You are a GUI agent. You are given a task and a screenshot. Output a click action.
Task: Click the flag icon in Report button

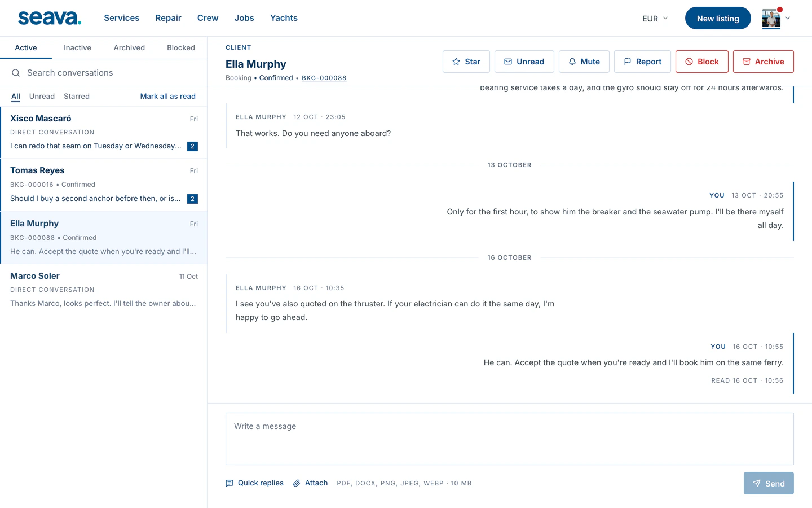click(x=628, y=62)
